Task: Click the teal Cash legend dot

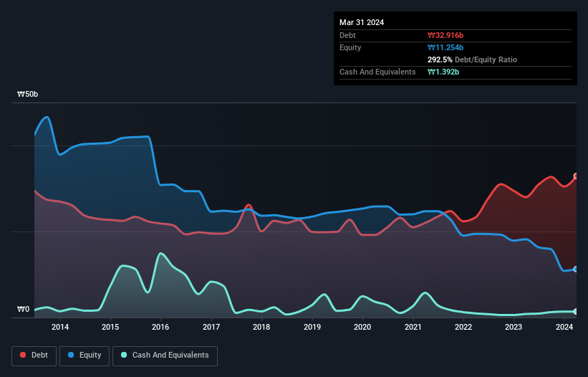Action: (x=124, y=355)
